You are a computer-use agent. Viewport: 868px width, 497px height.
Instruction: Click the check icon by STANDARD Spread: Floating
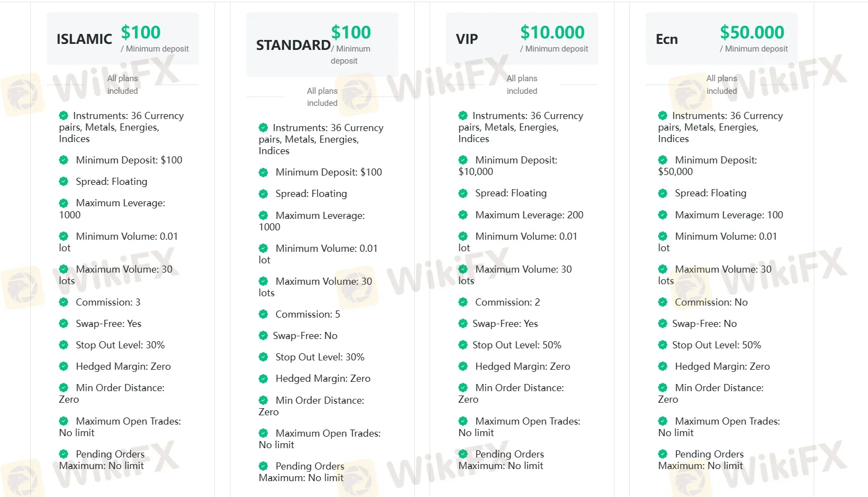(x=263, y=194)
